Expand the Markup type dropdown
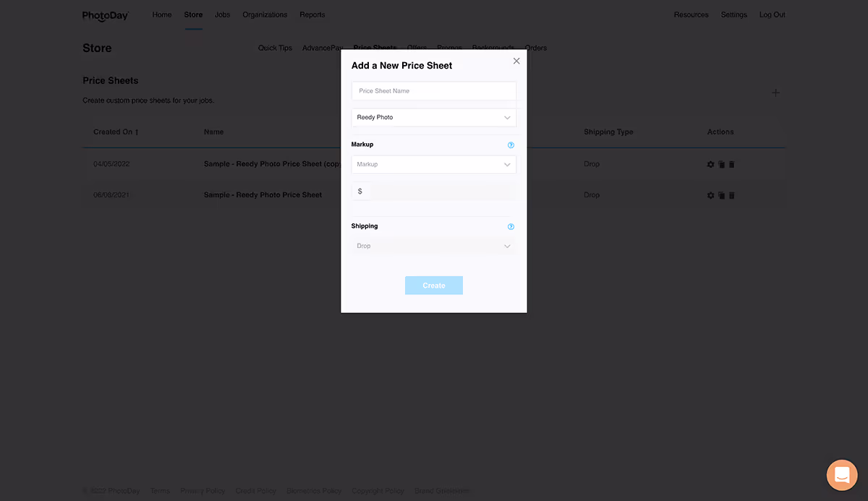 [x=434, y=164]
